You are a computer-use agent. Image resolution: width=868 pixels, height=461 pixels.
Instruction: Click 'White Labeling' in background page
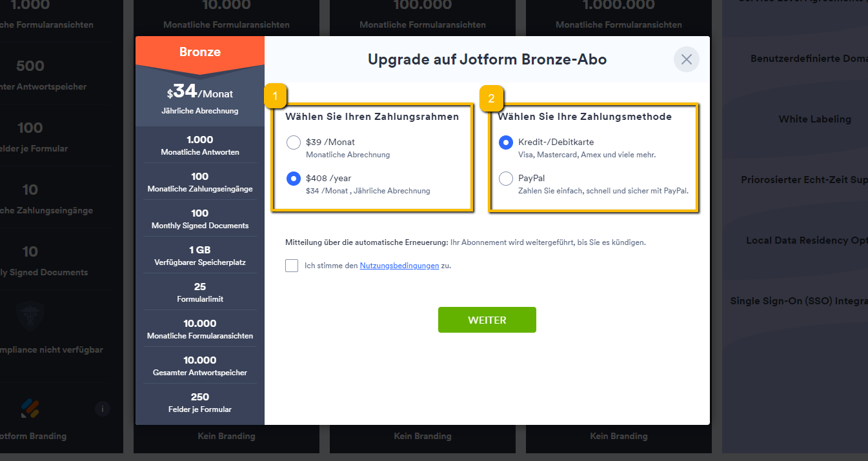click(814, 119)
